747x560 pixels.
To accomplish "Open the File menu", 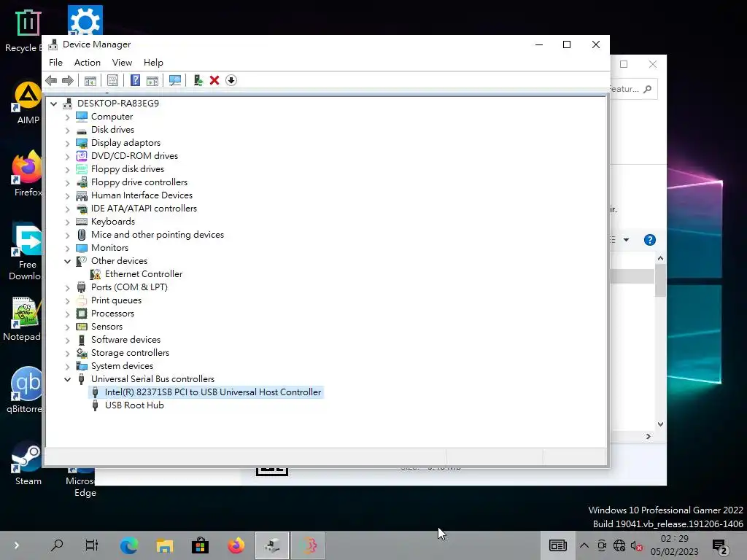I will coord(55,63).
